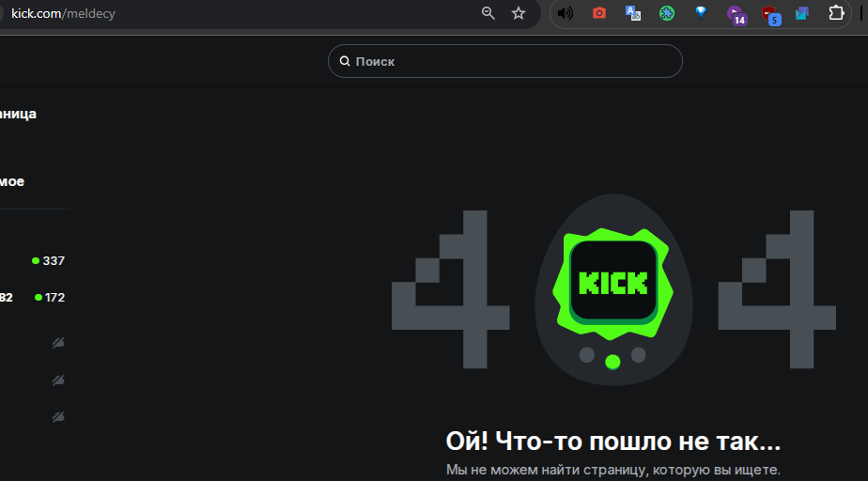The height and width of the screenshot is (481, 868).
Task: Click the 'Ой! Что-то пошло не так...' heading
Action: coord(613,442)
